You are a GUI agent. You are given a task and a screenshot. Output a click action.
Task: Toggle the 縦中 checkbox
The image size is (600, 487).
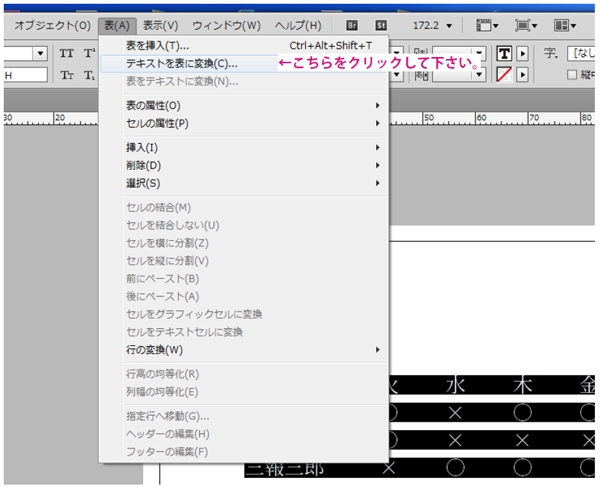click(572, 75)
